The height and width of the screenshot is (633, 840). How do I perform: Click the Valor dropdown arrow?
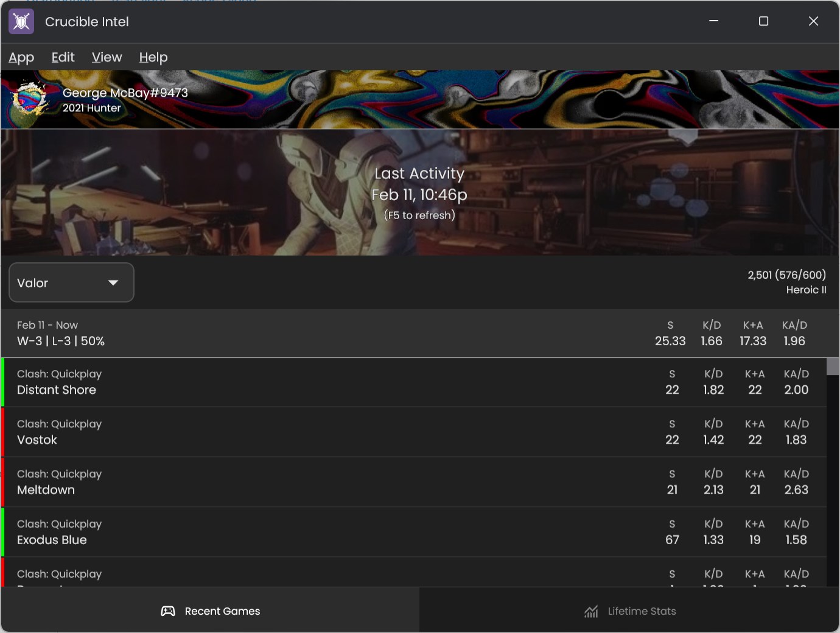point(113,282)
